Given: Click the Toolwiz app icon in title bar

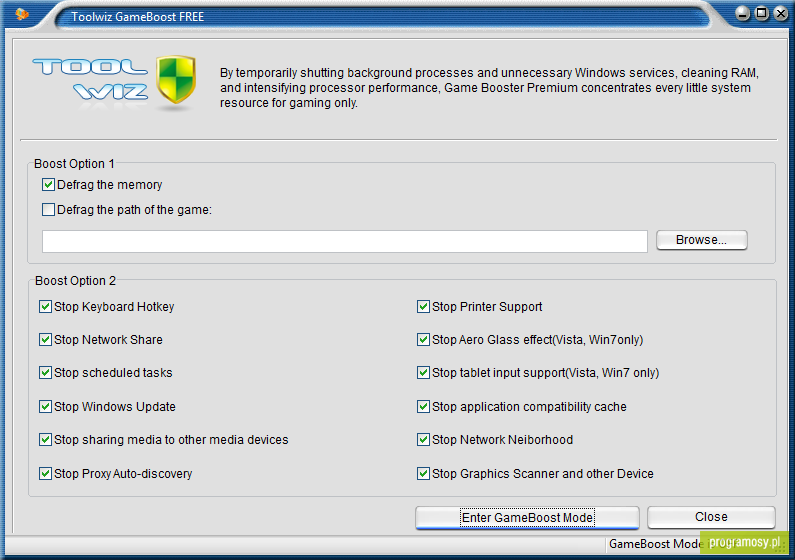Looking at the screenshot, I should click(22, 14).
